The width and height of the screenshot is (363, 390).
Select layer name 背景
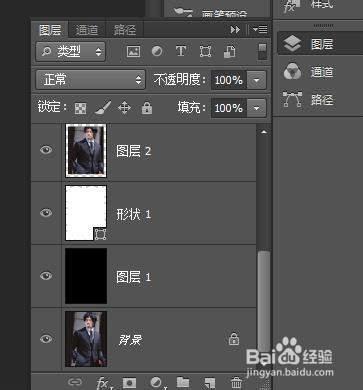tap(130, 340)
